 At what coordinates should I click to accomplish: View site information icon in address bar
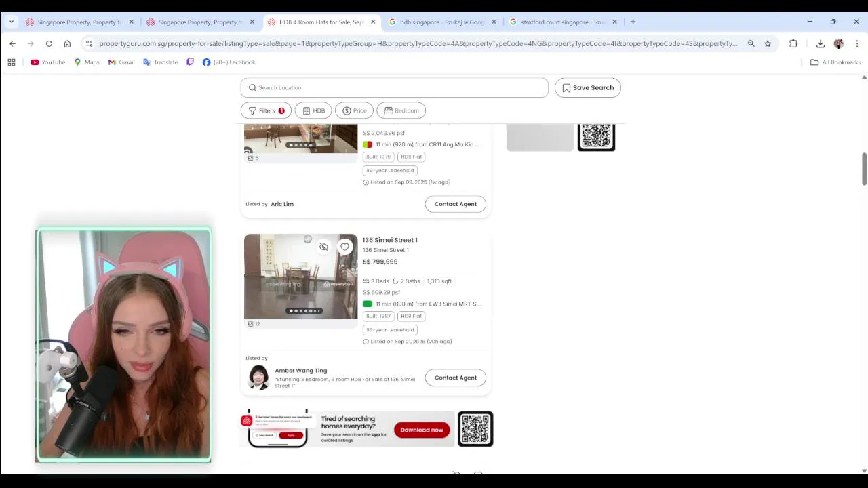click(x=89, y=43)
